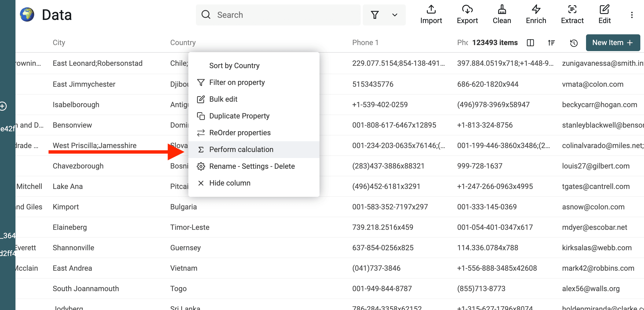Open the Enrich tool
The image size is (644, 310).
536,15
